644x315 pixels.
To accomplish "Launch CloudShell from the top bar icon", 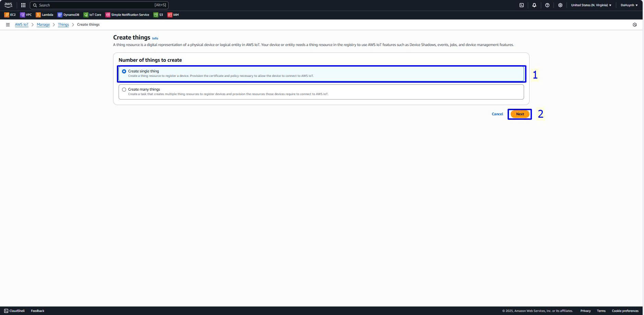I will [521, 5].
